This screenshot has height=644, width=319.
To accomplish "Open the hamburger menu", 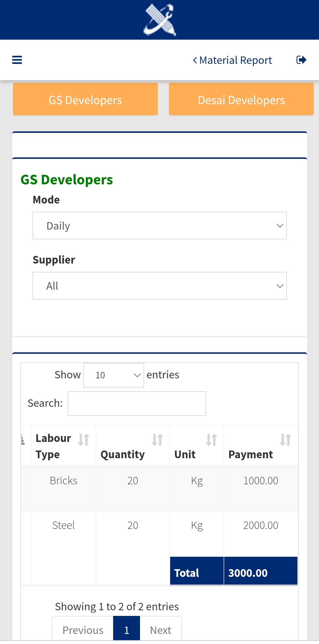I will pyautogui.click(x=17, y=60).
